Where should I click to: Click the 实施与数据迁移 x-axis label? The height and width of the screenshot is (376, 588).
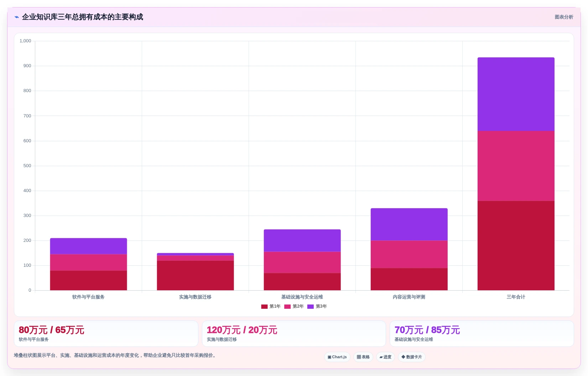pos(195,297)
